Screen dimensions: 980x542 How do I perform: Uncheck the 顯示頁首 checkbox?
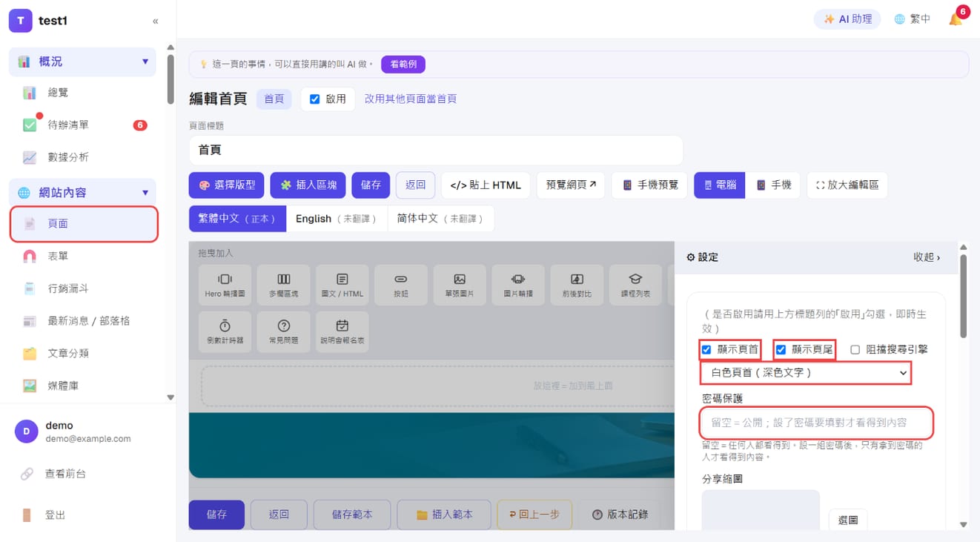coord(706,349)
